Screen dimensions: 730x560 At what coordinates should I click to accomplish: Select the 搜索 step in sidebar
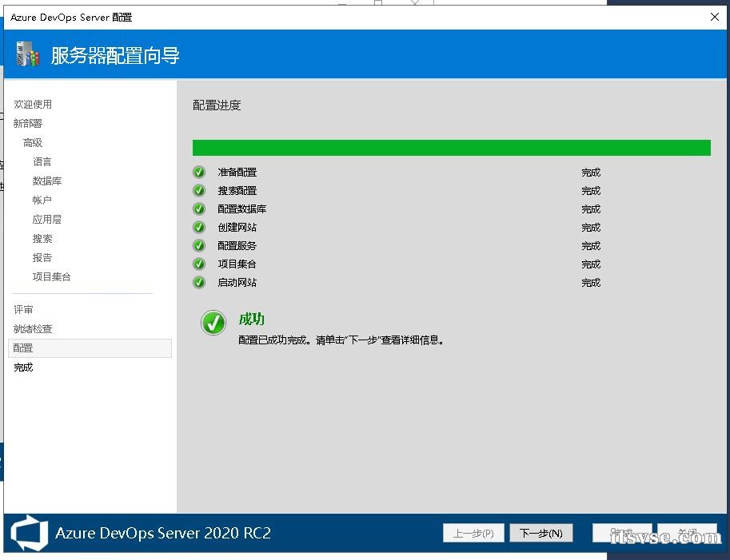(x=42, y=238)
